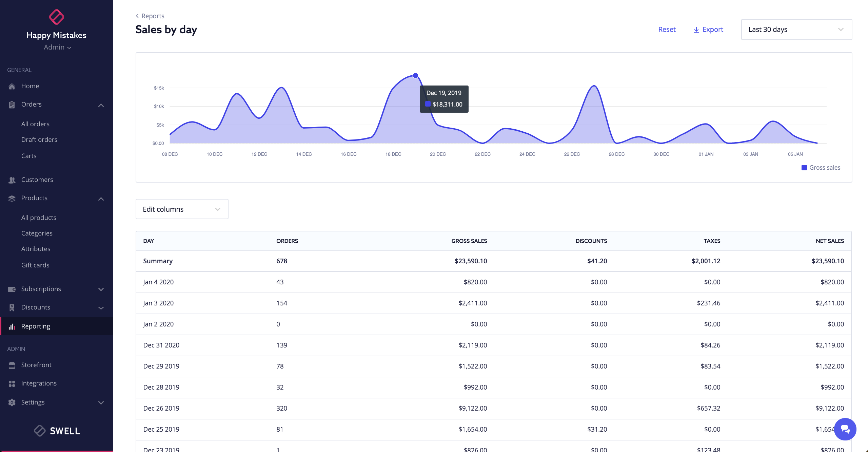Click the Dec 19 chart data point

pos(415,75)
